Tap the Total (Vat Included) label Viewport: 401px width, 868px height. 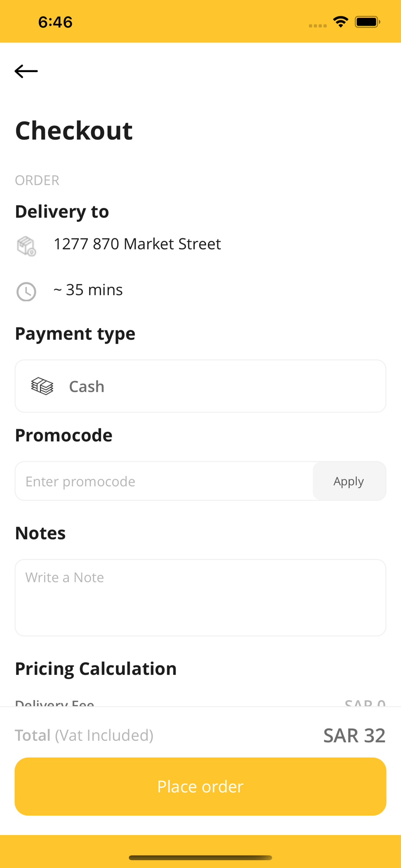point(84,735)
